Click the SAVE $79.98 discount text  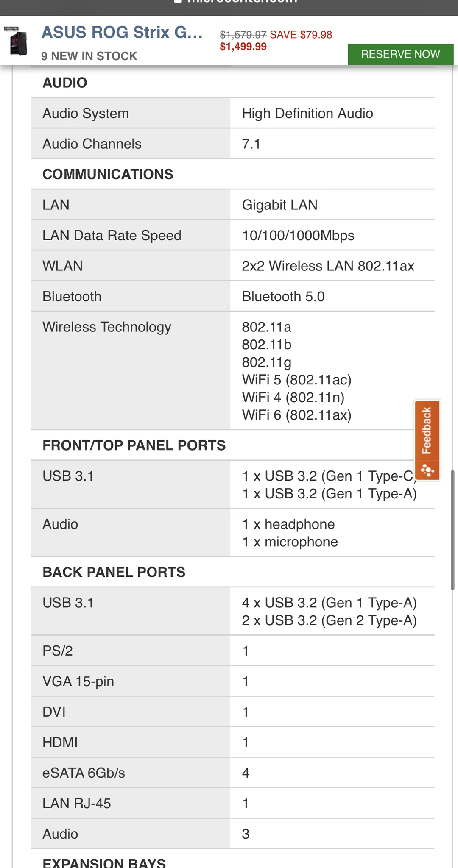point(301,35)
